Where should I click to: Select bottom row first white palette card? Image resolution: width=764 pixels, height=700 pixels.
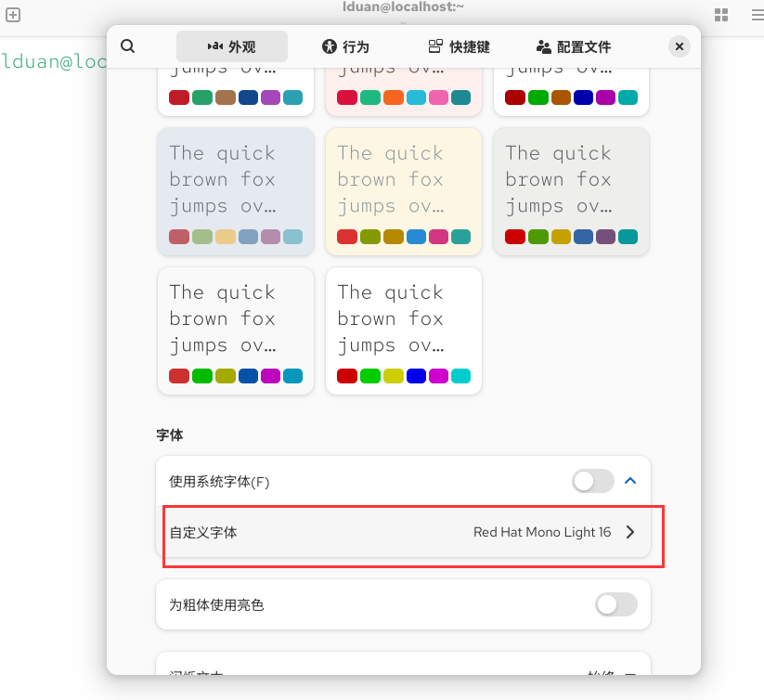point(236,331)
